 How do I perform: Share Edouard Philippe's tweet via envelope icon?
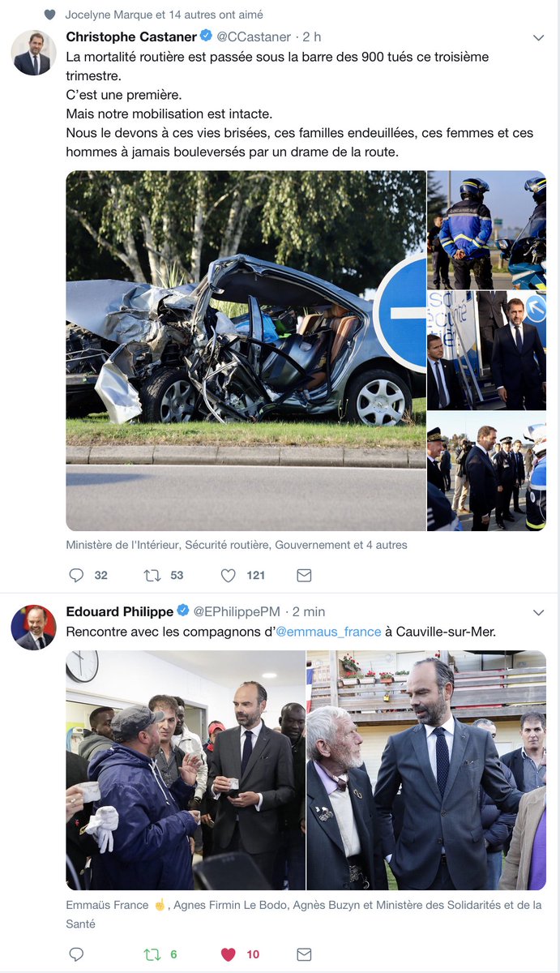[304, 954]
